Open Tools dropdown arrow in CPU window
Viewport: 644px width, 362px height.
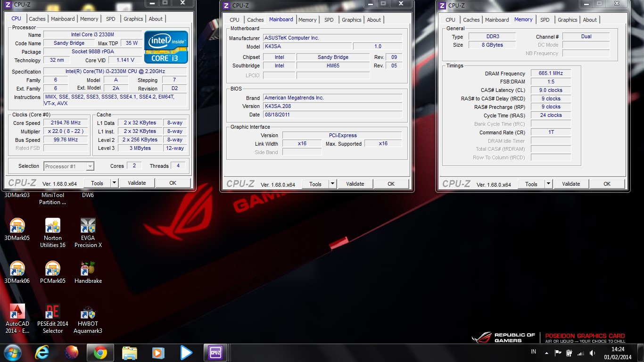click(114, 183)
